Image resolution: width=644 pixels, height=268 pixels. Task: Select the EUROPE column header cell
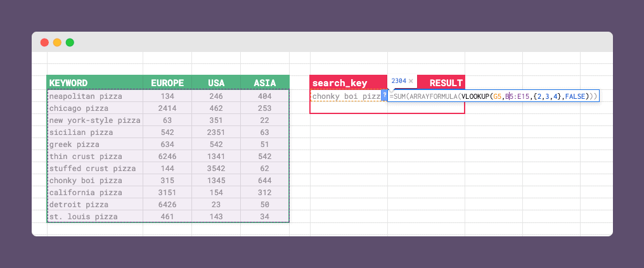[x=167, y=82]
